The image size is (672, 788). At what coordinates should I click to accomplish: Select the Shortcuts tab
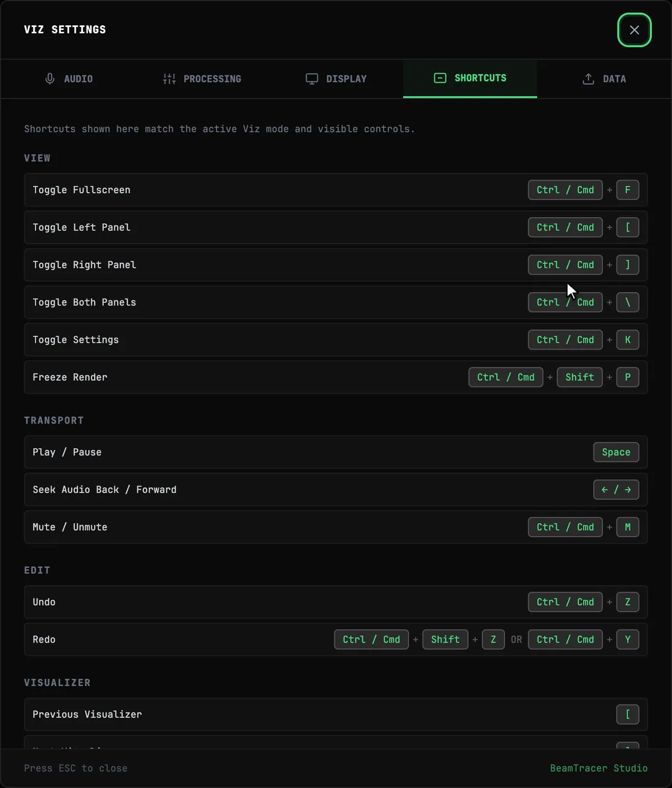coord(470,78)
